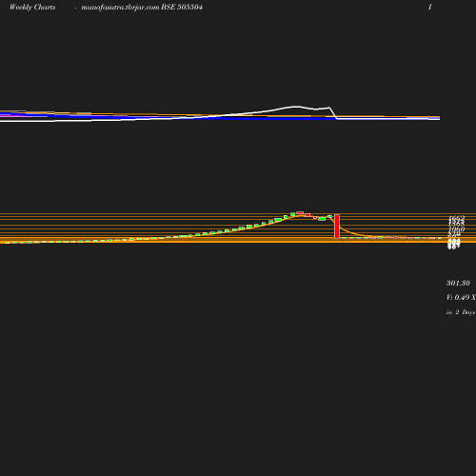Click the "Weekly Charts" title text
Screen dimensions: 476x476
32,8
